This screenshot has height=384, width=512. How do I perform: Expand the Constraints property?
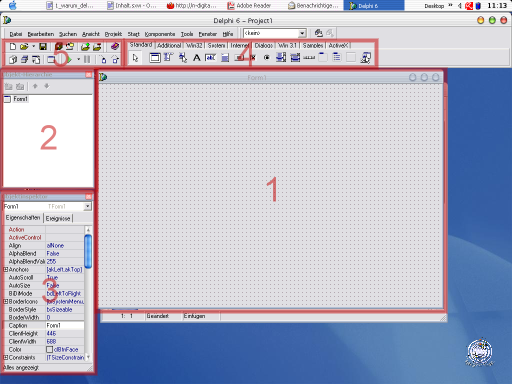6,357
